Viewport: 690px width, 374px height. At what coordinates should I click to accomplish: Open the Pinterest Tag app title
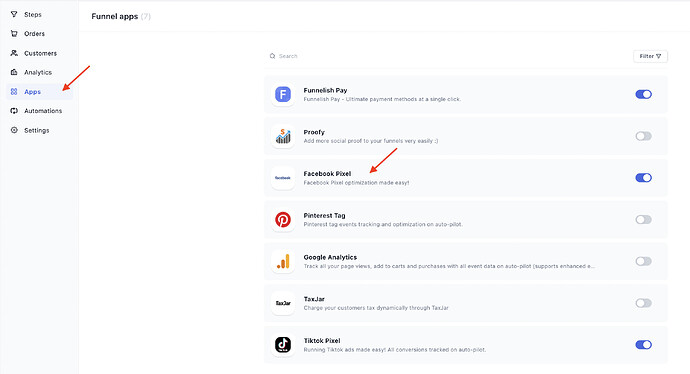324,216
